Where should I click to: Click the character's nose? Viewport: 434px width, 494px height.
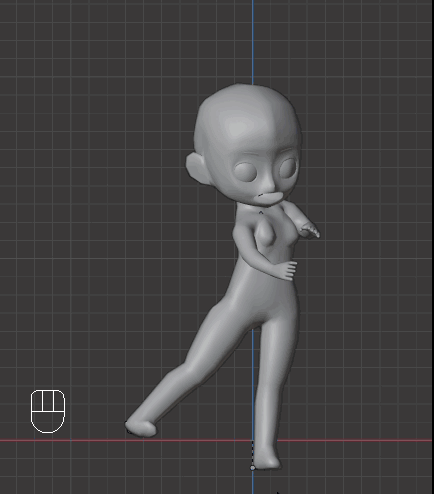click(269, 187)
